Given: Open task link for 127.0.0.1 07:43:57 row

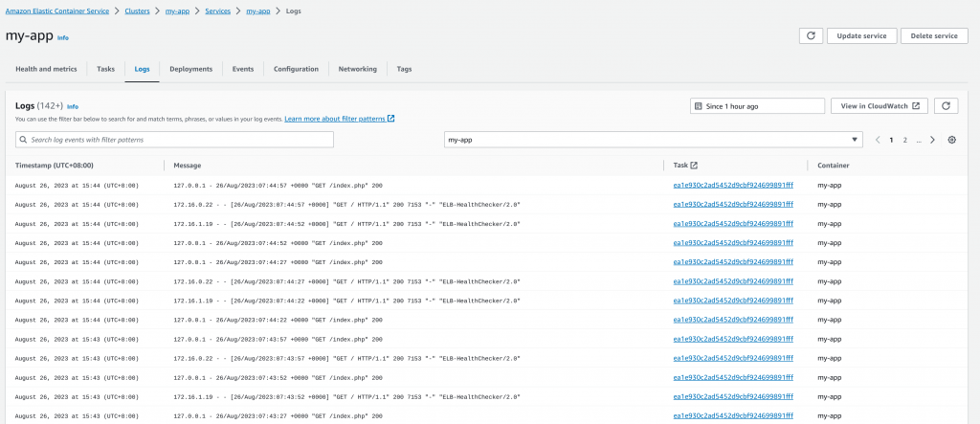Looking at the screenshot, I should 733,339.
